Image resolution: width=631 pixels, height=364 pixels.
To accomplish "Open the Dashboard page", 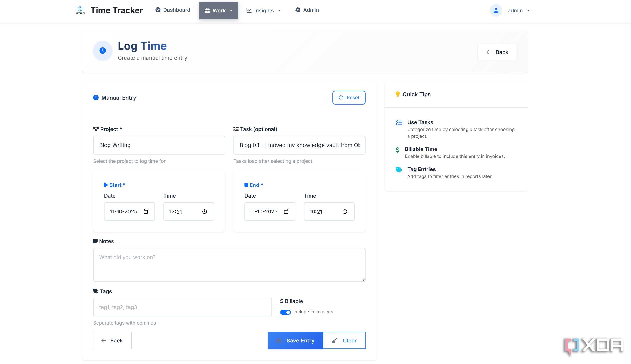I will tap(173, 10).
